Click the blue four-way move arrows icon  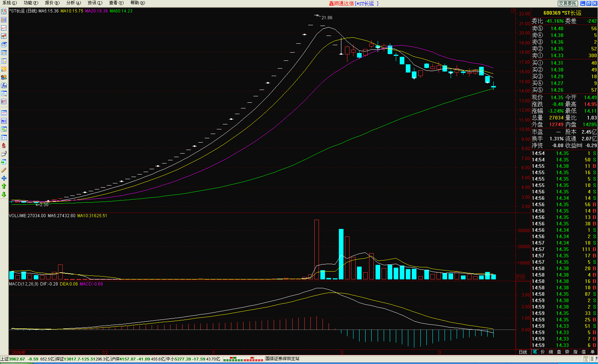pyautogui.click(x=4, y=178)
